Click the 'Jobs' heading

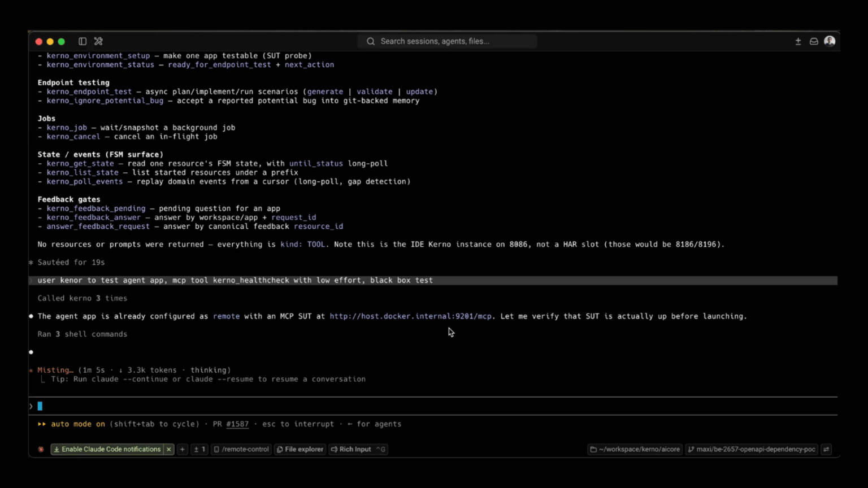pos(46,119)
